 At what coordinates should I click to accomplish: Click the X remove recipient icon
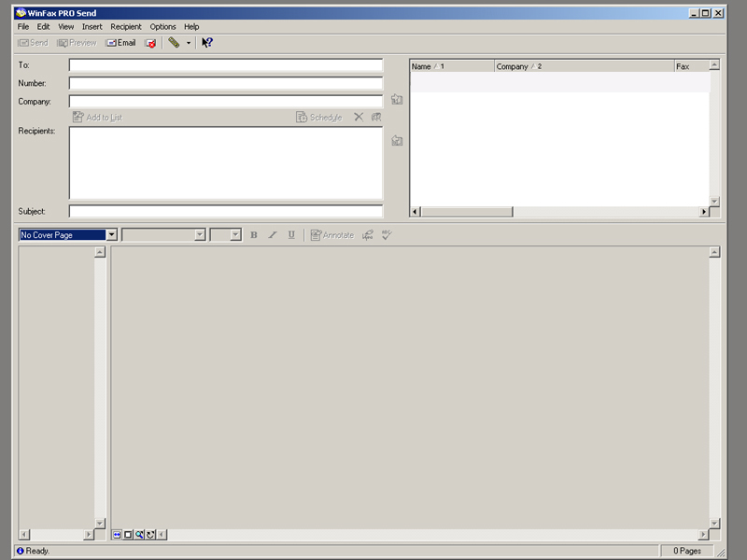[359, 118]
